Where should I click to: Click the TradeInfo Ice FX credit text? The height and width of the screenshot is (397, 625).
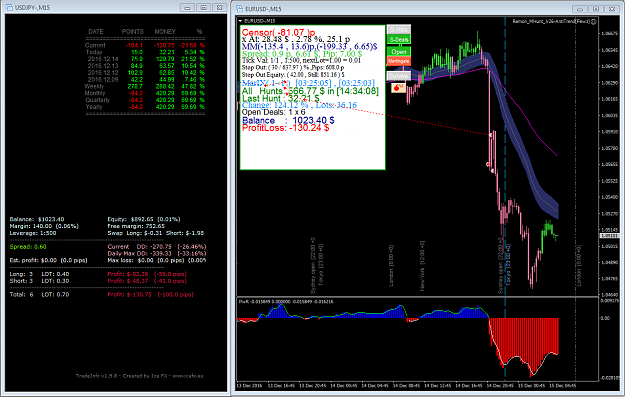pyautogui.click(x=140, y=376)
